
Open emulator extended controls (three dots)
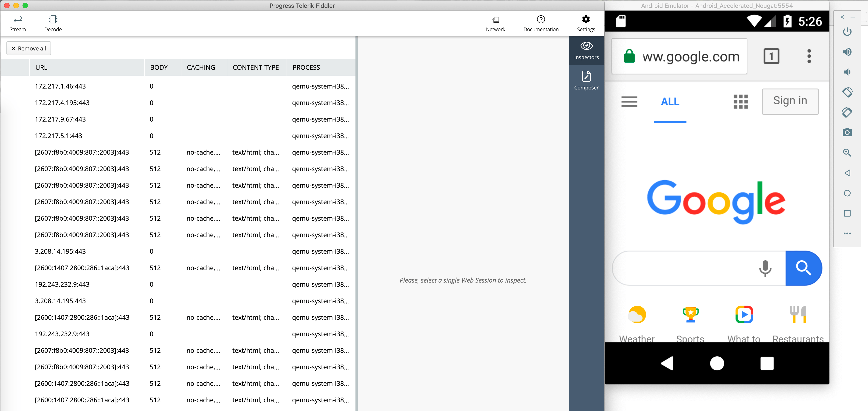pos(847,234)
